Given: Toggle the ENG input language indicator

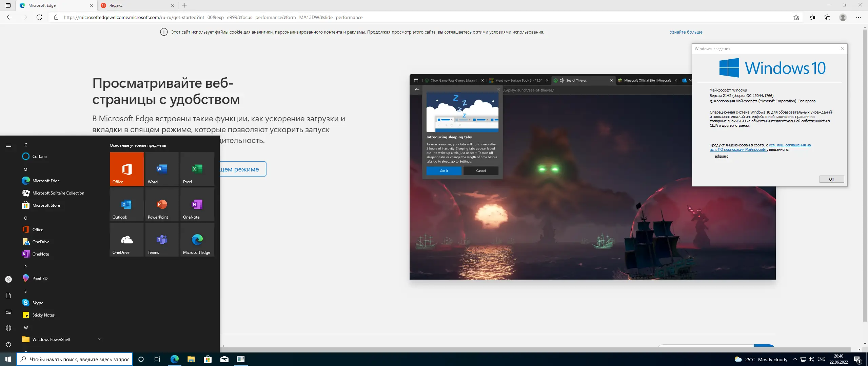Looking at the screenshot, I should point(821,359).
